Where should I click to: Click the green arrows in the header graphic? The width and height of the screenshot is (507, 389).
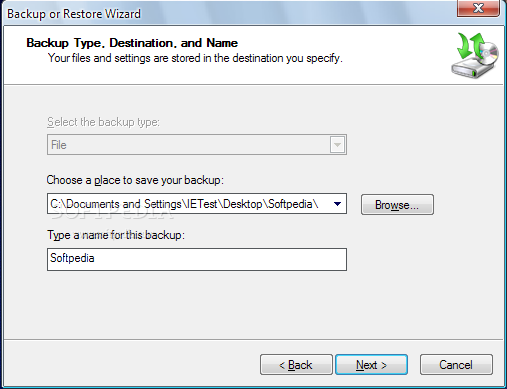[470, 46]
